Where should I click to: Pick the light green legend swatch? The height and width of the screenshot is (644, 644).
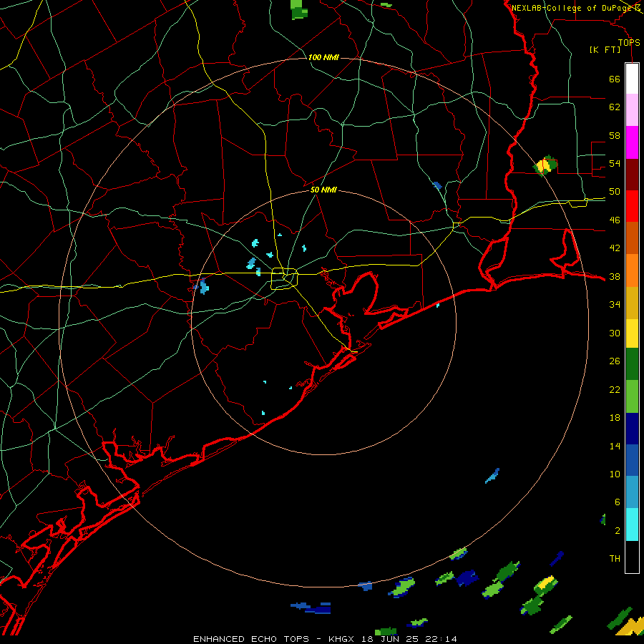tap(632, 396)
